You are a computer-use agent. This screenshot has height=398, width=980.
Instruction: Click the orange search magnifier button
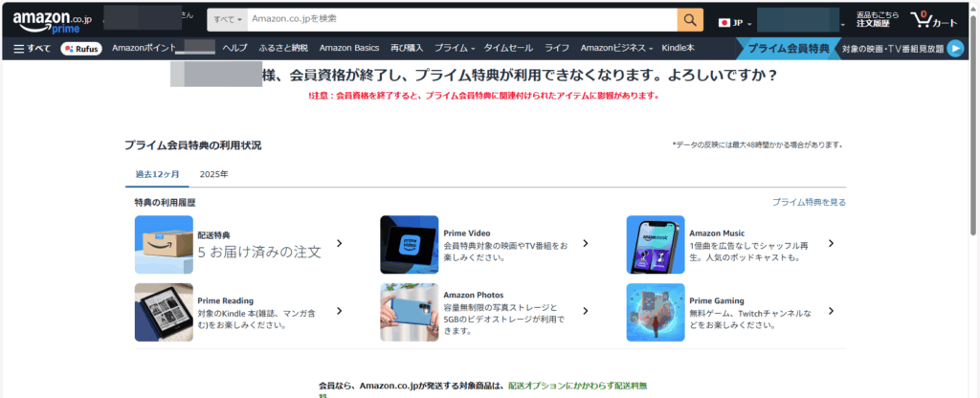690,21
